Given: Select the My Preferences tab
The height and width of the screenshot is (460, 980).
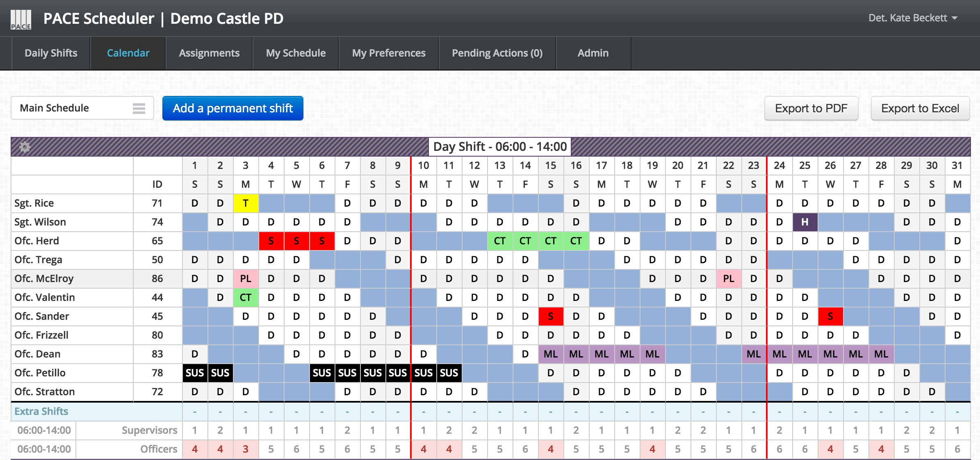Looking at the screenshot, I should pyautogui.click(x=387, y=52).
